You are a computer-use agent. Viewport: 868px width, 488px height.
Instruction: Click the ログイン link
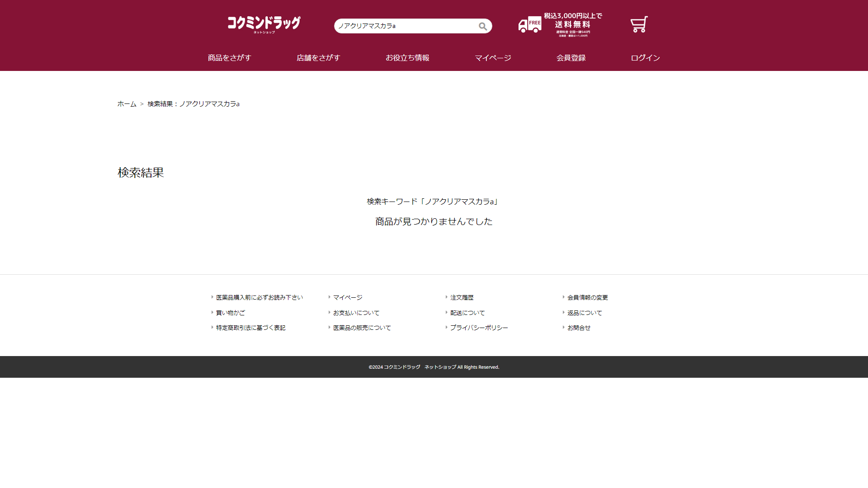click(x=645, y=58)
